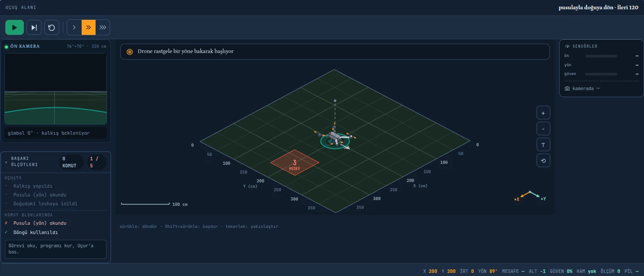Zoom in the 3D view with plus button
644x276 pixels.
point(543,113)
